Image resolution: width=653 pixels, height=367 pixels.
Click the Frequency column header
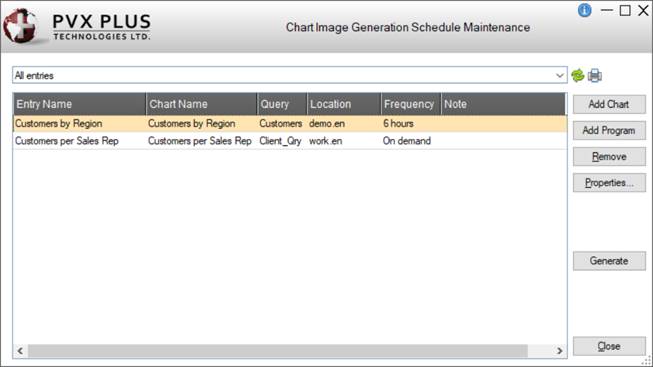point(411,104)
